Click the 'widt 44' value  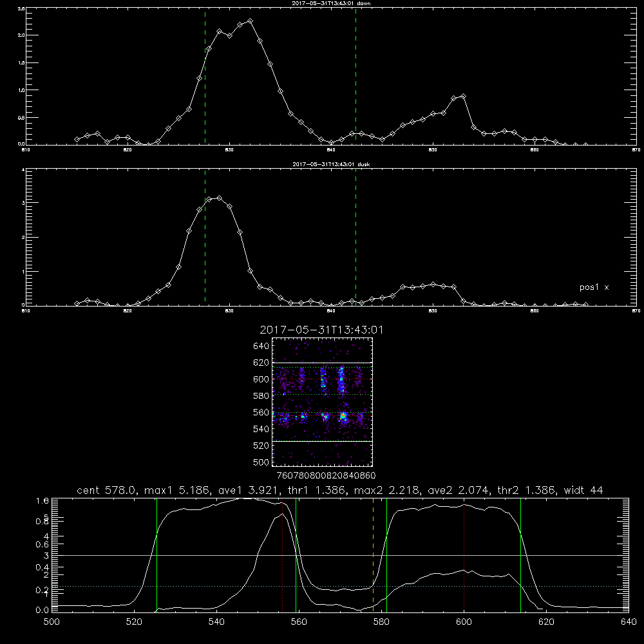(583, 490)
